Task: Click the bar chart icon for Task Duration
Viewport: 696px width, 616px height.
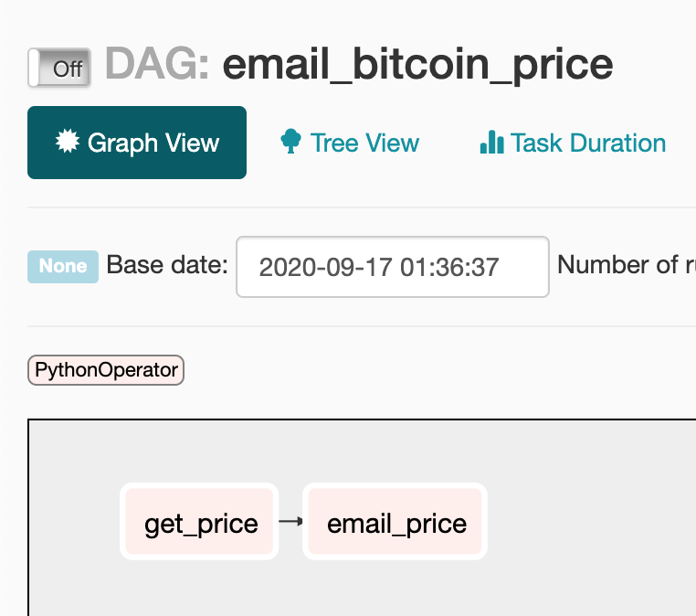Action: 491,143
